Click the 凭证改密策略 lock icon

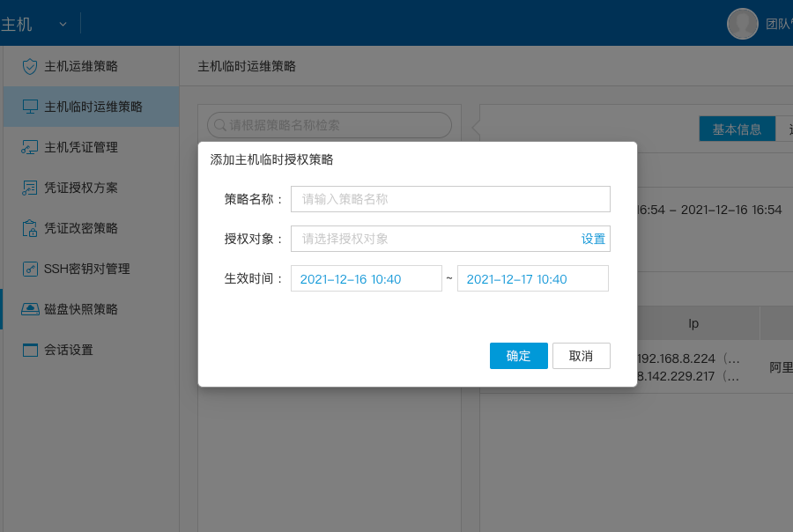pyautogui.click(x=30, y=228)
